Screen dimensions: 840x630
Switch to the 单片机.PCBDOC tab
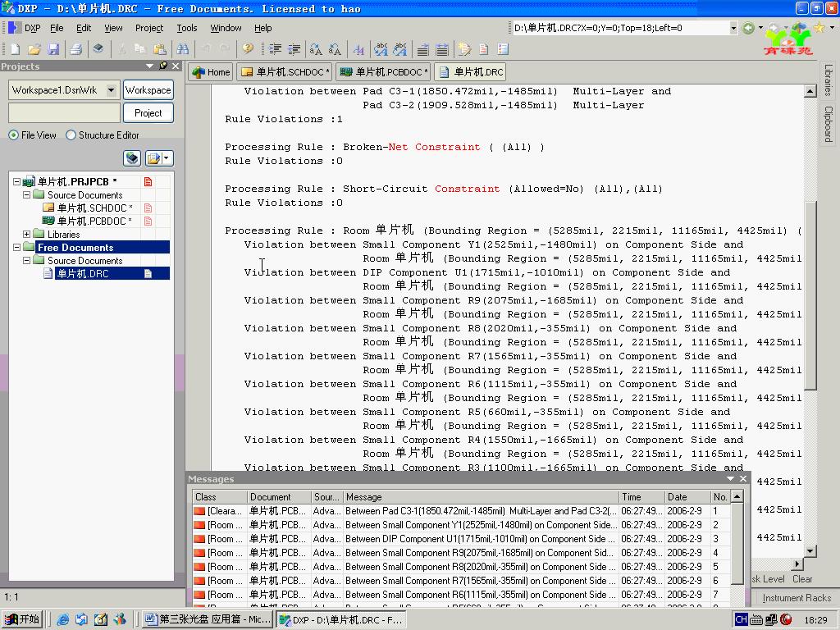click(384, 72)
